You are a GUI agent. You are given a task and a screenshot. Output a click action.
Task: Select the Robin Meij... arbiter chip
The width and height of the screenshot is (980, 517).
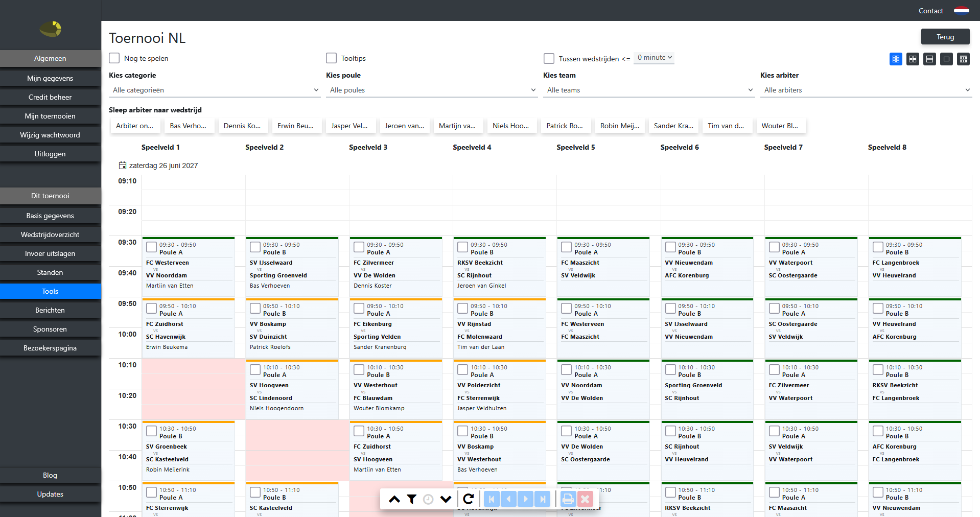[x=620, y=126]
